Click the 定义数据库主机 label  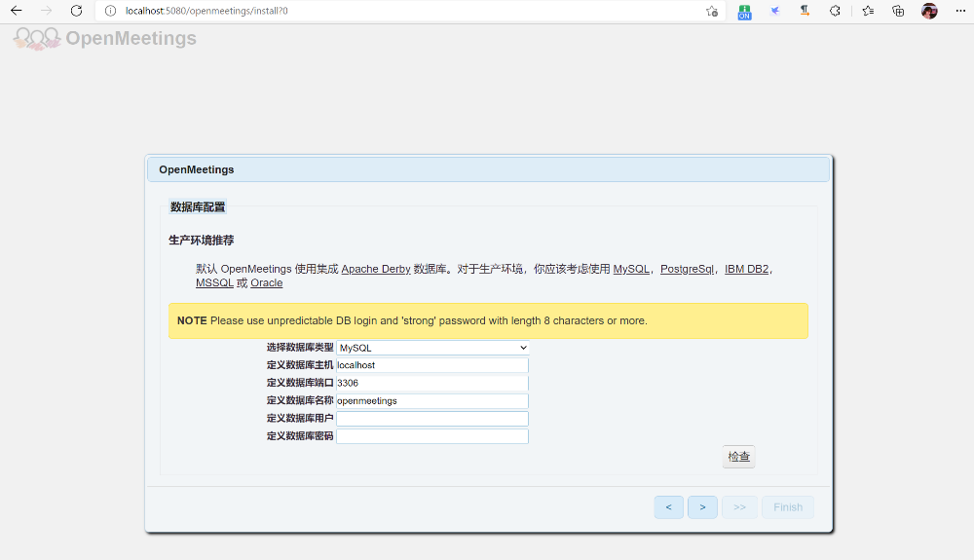coord(300,365)
